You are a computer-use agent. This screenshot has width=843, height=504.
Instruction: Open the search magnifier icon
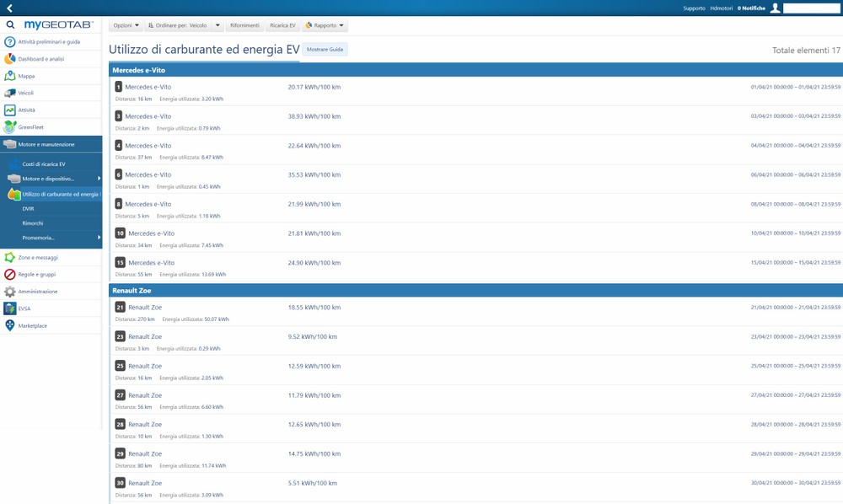[x=10, y=24]
